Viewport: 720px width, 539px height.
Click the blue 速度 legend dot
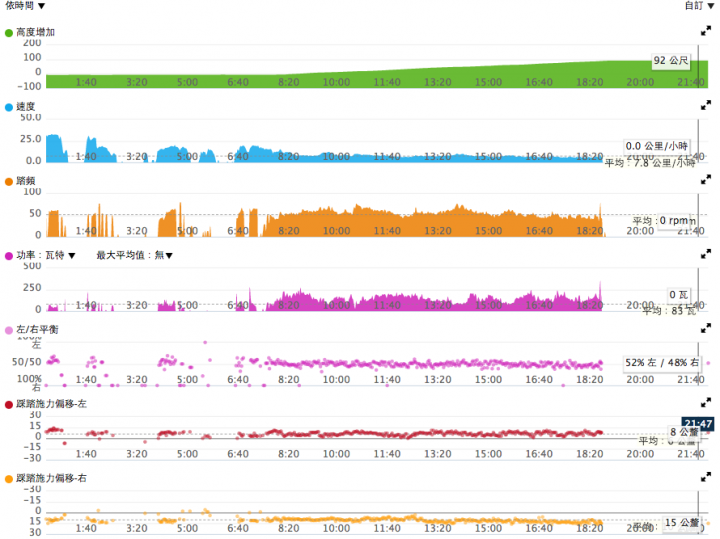[9, 107]
